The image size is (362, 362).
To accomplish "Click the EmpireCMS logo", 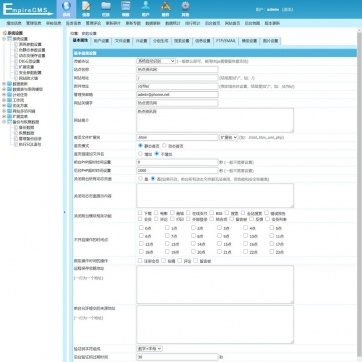I will click(28, 9).
